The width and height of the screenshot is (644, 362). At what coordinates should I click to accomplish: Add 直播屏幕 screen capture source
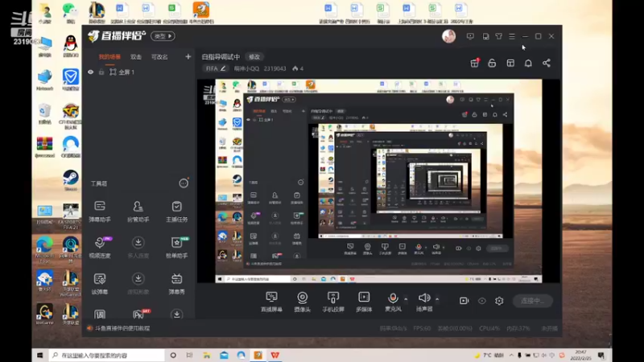pyautogui.click(x=271, y=302)
